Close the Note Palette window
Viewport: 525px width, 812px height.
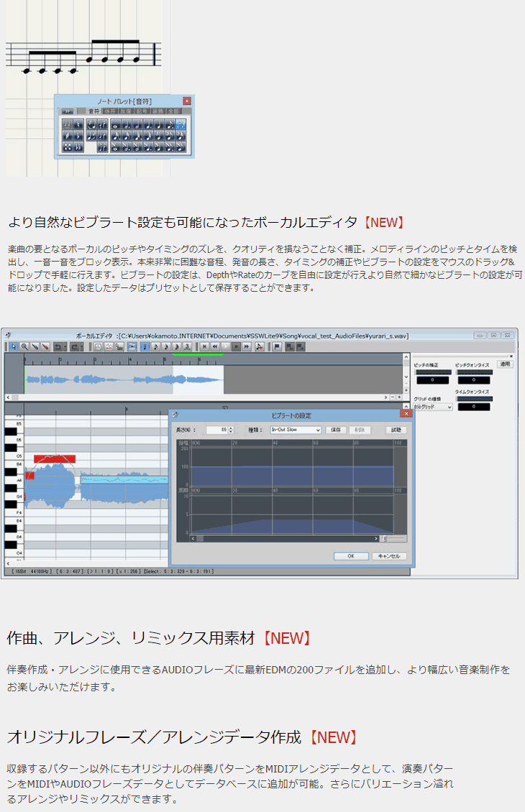[187, 101]
